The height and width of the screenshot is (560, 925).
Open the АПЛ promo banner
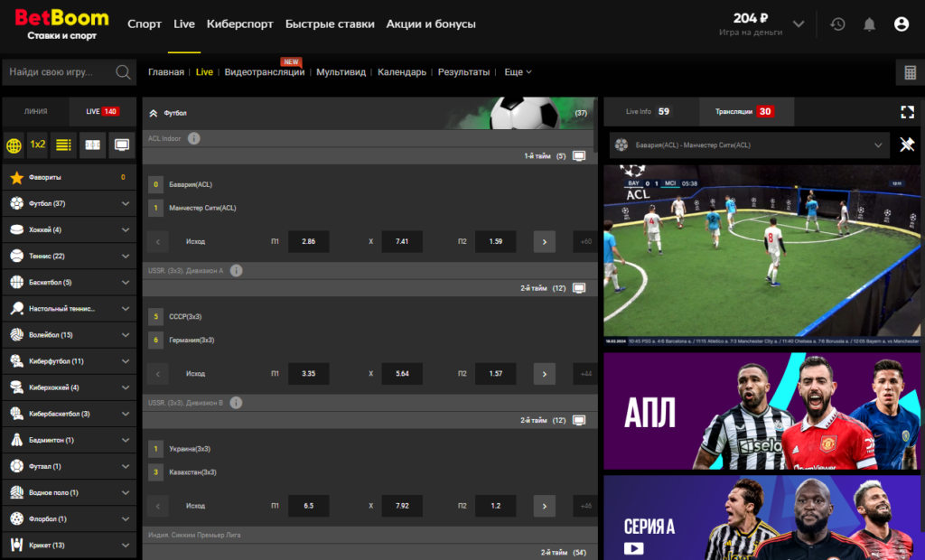(762, 411)
